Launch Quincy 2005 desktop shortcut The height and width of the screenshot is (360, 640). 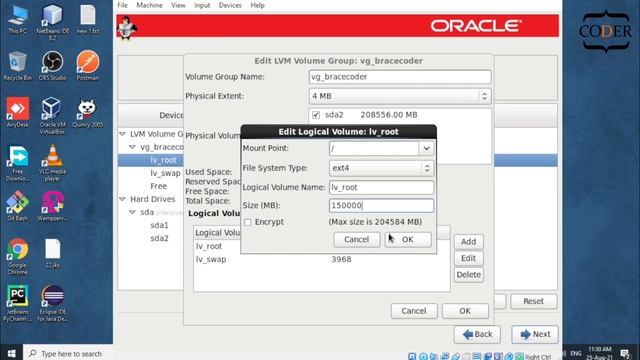point(88,113)
